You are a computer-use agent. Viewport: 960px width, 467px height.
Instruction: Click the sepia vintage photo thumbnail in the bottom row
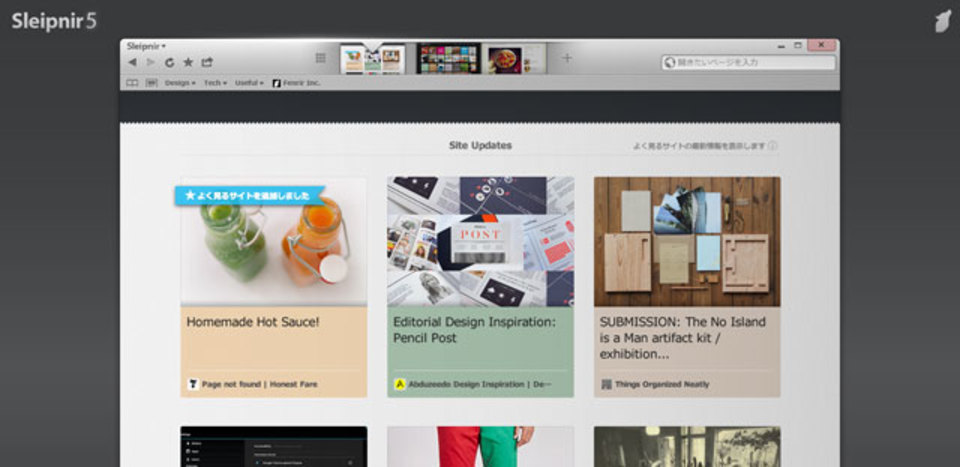point(687,447)
